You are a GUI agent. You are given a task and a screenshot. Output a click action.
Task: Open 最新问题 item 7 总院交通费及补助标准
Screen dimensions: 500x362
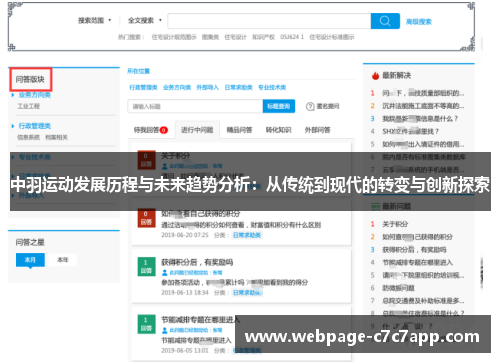pos(423,301)
